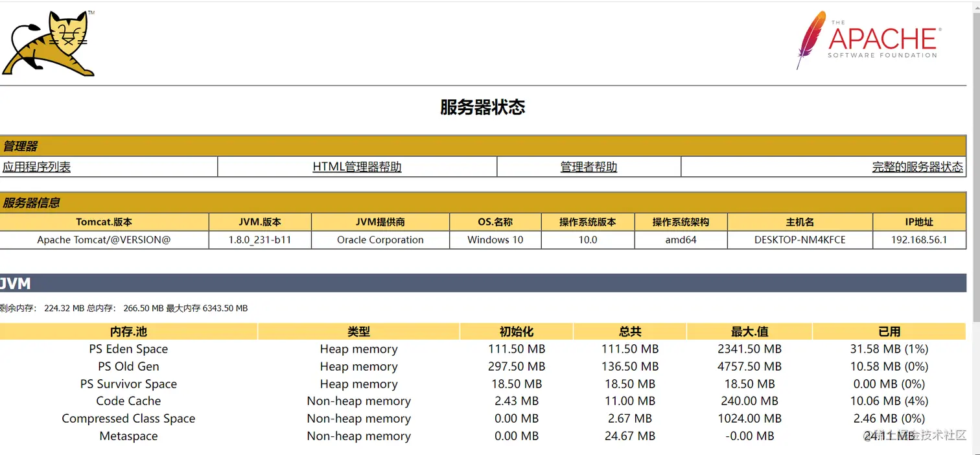Image resolution: width=980 pixels, height=455 pixels.
Task: Click the 1.8.0_231-b11 JVM version cell
Action: [260, 240]
